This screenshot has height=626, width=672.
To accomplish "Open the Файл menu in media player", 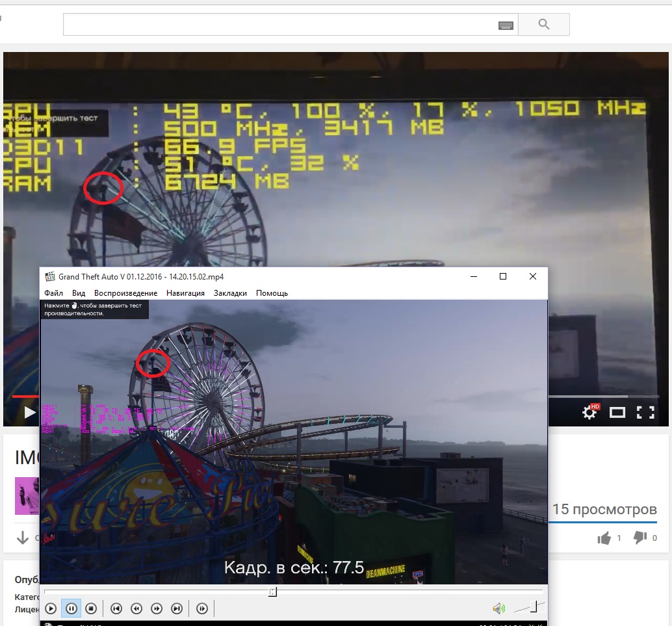I will (53, 293).
